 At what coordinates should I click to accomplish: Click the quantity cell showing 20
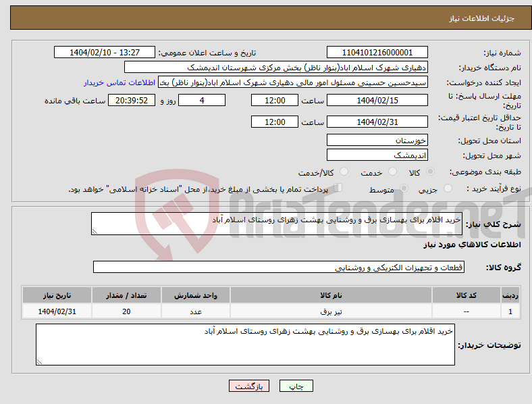126,311
